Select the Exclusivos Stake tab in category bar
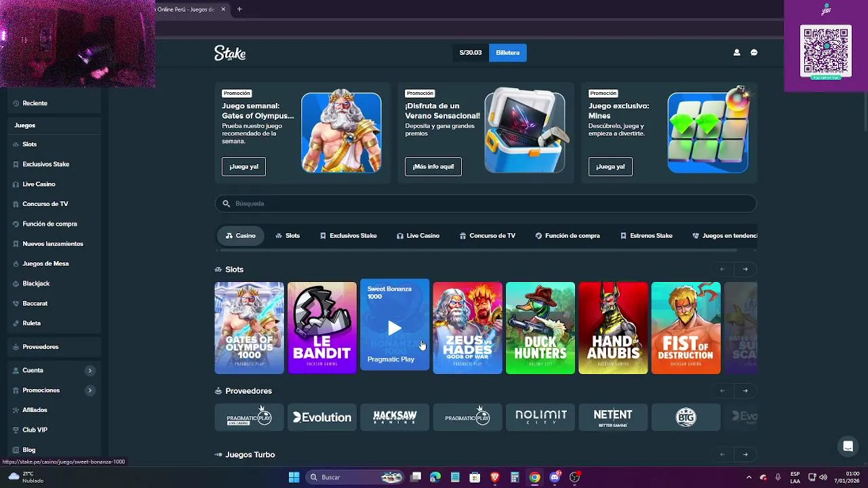 point(349,236)
